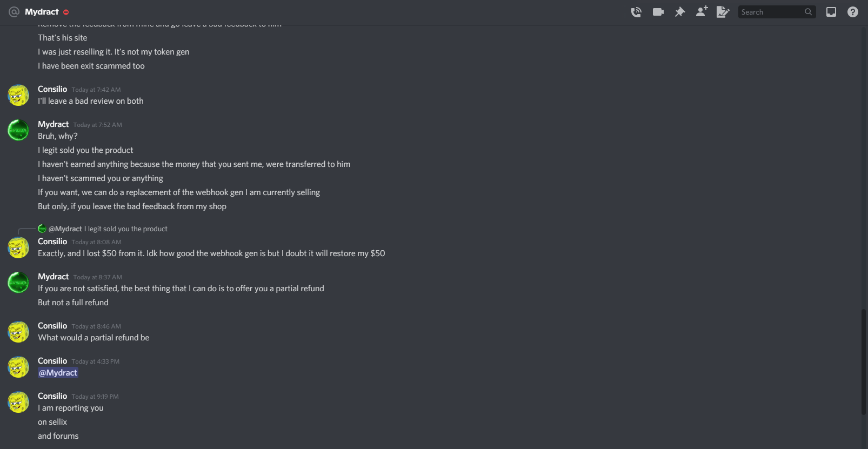Start a voice call with Mydract
Screen dimensions: 868x449
[636, 12]
